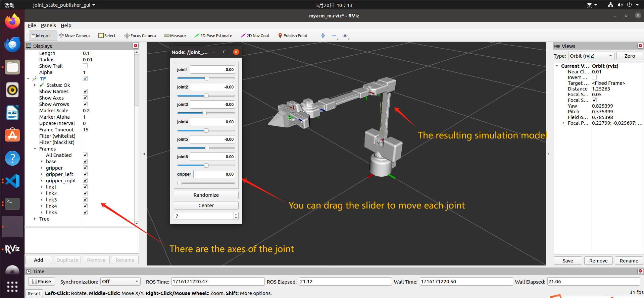Screen dimensions: 644x298
Task: Toggle the Show Names checkbox
Action: (85, 92)
